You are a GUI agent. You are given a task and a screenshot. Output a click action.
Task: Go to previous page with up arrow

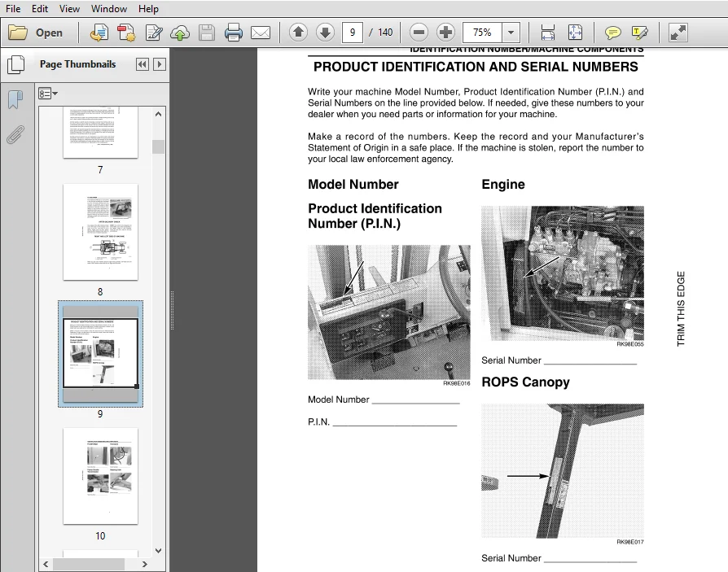point(299,33)
